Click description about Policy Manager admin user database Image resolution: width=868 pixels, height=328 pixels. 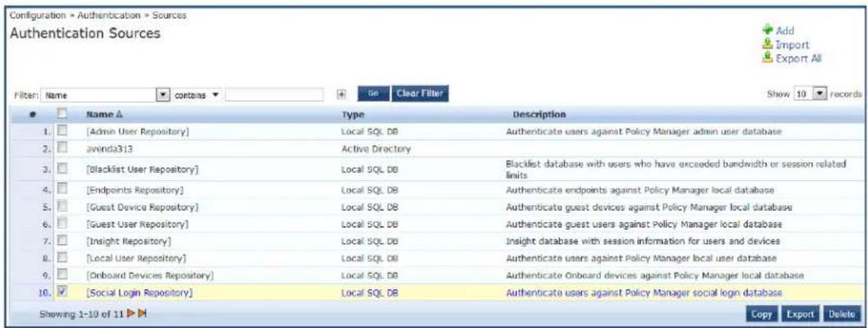click(x=643, y=131)
